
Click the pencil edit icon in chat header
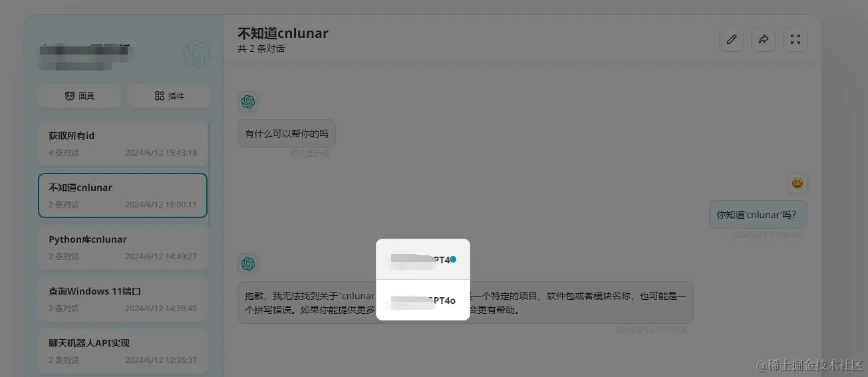tap(732, 39)
